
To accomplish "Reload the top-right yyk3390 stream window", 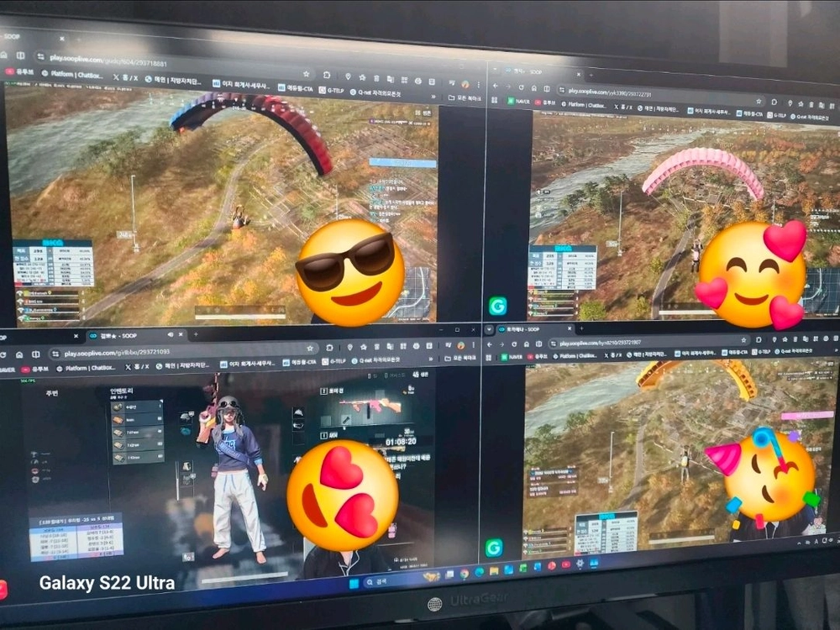I will coord(520,87).
